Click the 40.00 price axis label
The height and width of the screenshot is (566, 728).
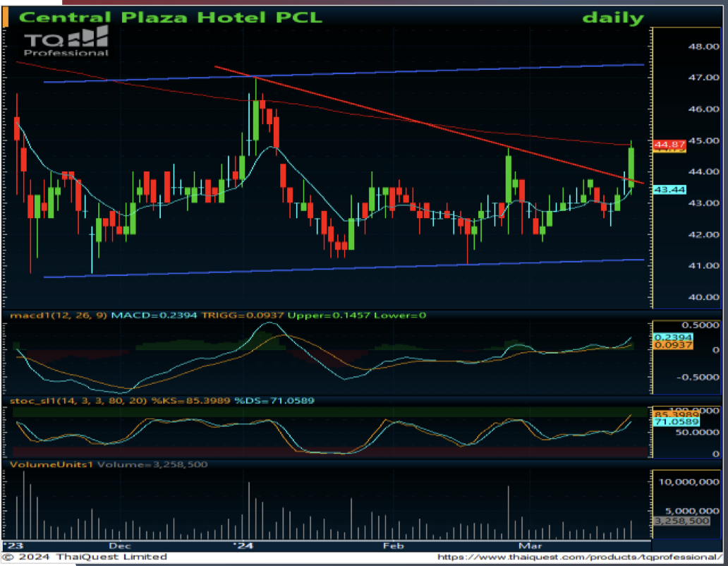pyautogui.click(x=703, y=296)
